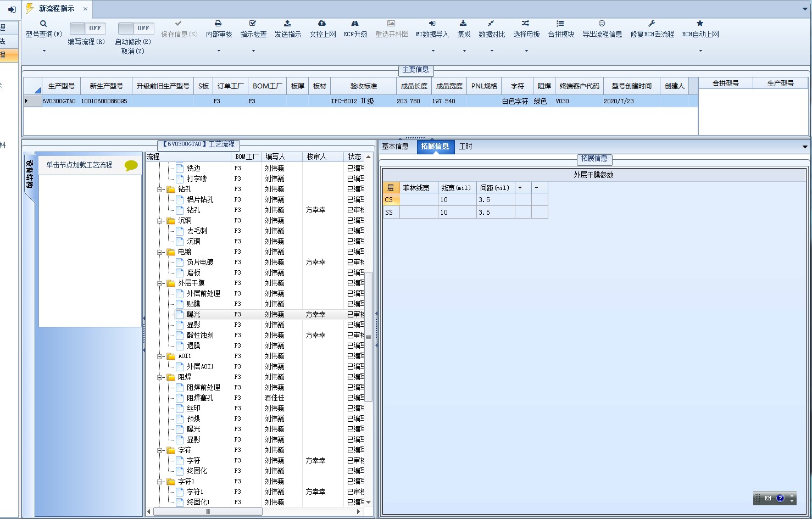Click the login arrow icon at top-left
The height and width of the screenshot is (519, 812).
pyautogui.click(x=12, y=9)
